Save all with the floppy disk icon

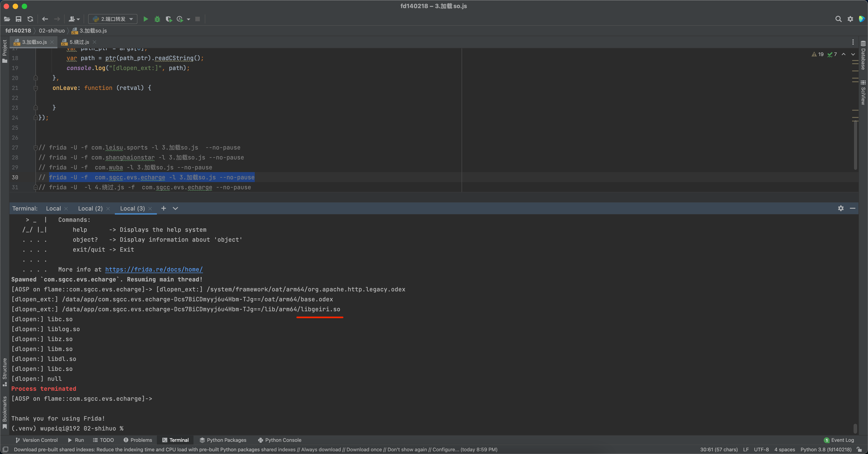pyautogui.click(x=19, y=19)
